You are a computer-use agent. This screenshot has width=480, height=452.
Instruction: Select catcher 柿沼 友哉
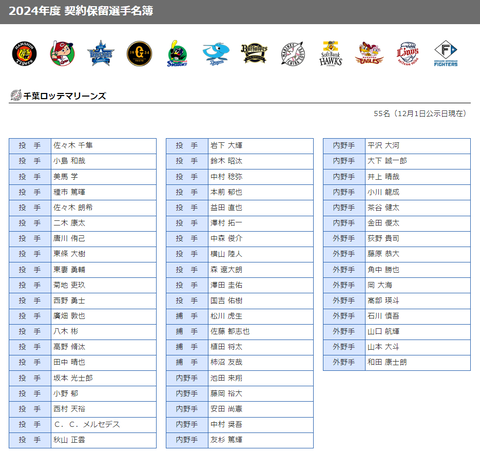click(x=227, y=362)
